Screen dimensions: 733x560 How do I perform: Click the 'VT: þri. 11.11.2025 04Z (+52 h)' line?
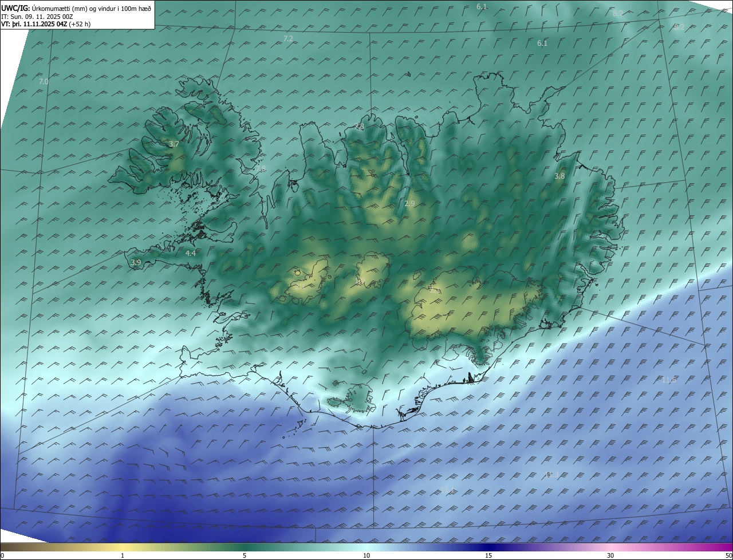(46, 24)
